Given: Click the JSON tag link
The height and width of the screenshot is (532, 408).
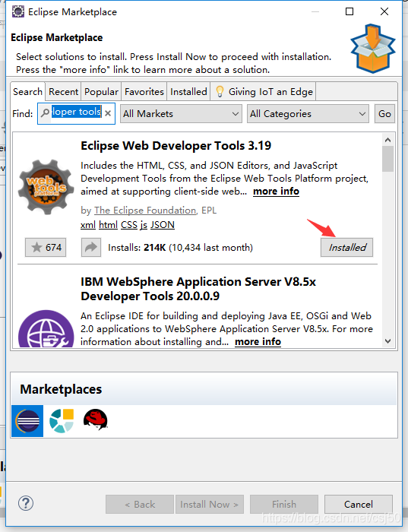Looking at the screenshot, I should click(x=163, y=225).
